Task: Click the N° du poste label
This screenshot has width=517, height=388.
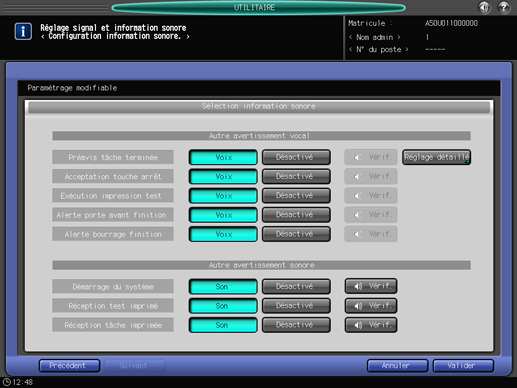Action: (x=378, y=49)
